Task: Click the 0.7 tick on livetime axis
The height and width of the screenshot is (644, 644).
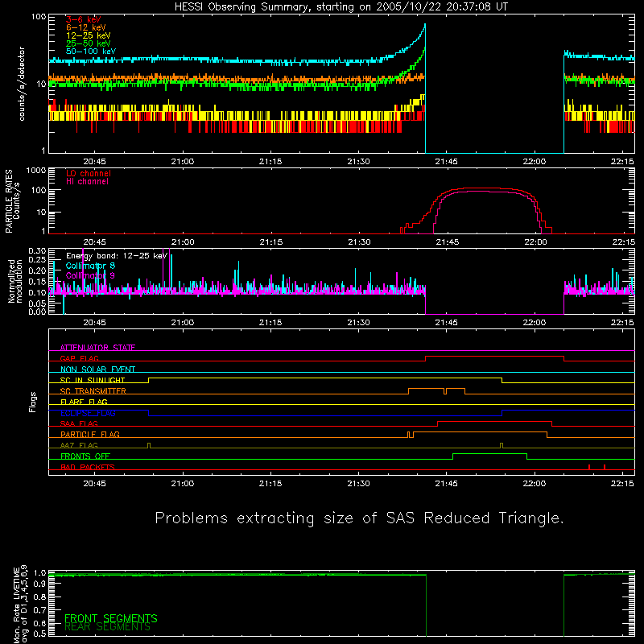Action: (39, 610)
